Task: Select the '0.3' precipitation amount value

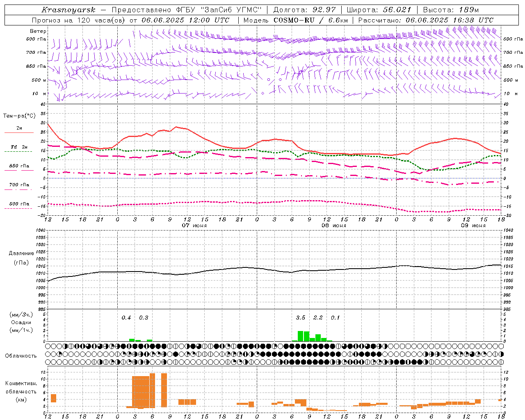Action: (144, 318)
